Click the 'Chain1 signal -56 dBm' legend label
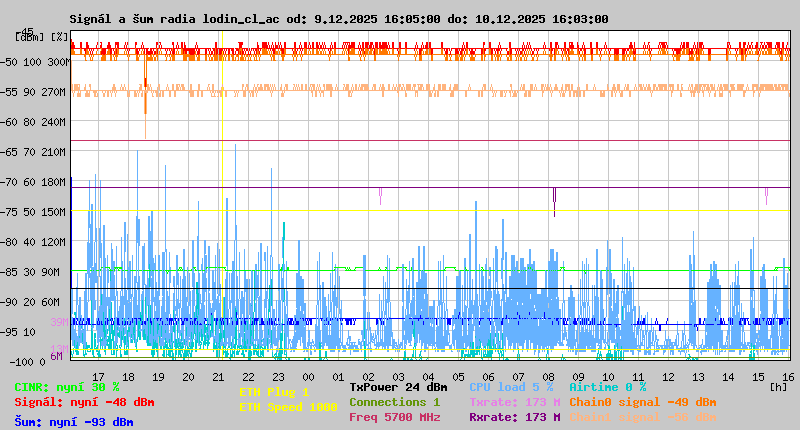This screenshot has width=800, height=430. point(643,417)
